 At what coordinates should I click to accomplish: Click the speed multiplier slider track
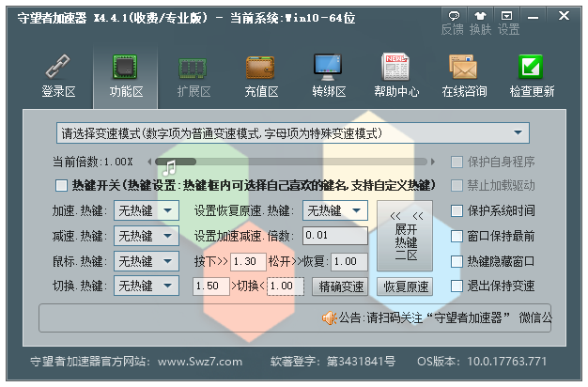[x=291, y=162]
